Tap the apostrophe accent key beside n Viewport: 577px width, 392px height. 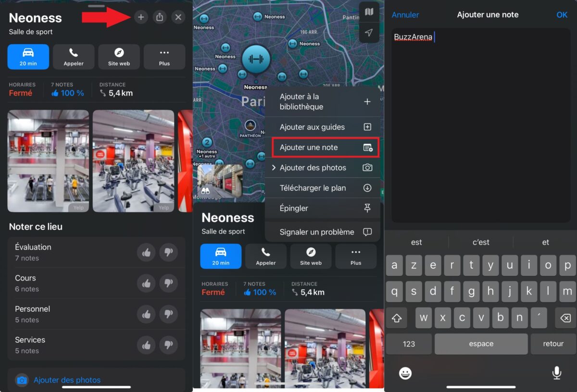tap(539, 318)
